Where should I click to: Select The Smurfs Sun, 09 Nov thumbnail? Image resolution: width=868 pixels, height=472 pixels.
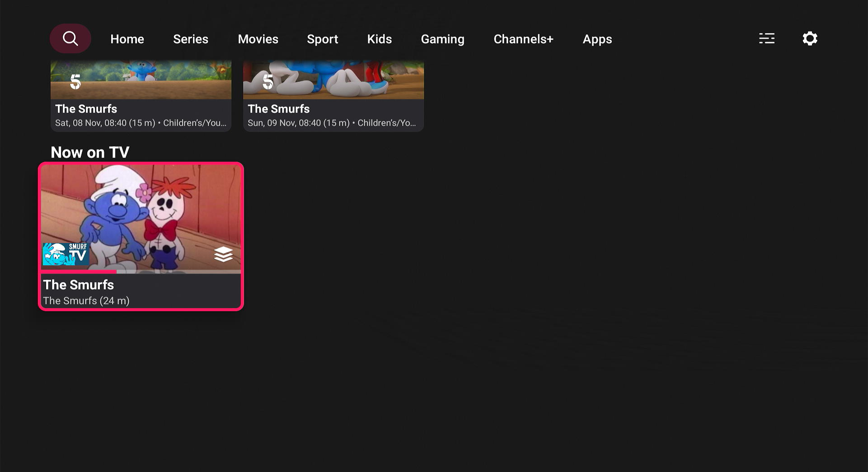coord(333,79)
